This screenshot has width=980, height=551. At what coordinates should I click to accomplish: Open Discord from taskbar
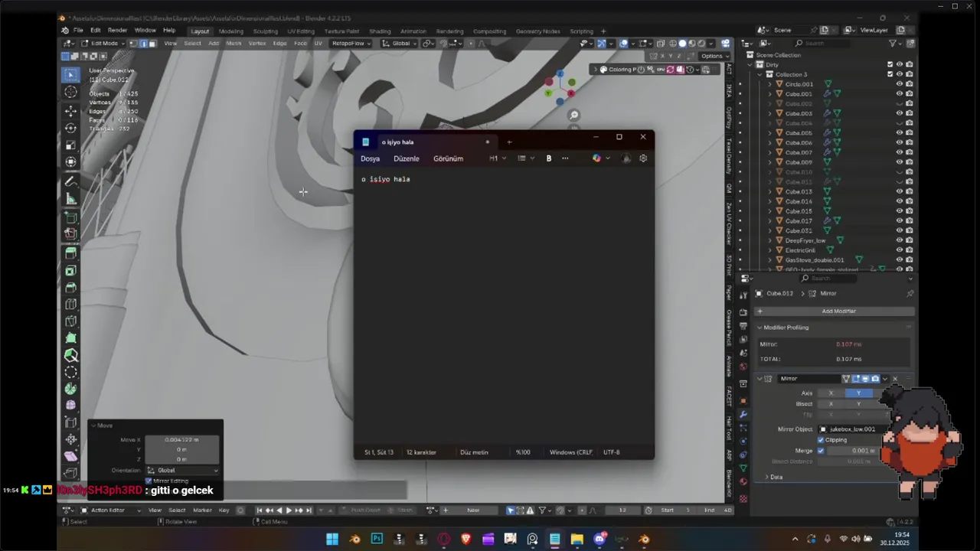[x=599, y=539]
